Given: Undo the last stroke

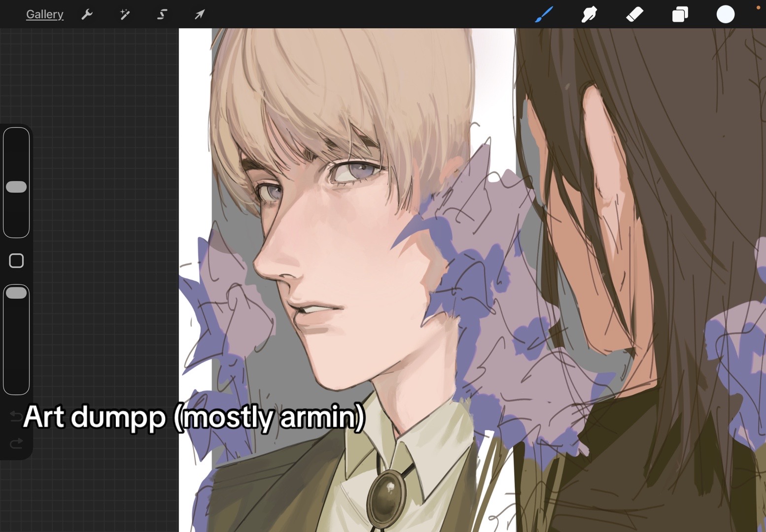Looking at the screenshot, I should 16,416.
